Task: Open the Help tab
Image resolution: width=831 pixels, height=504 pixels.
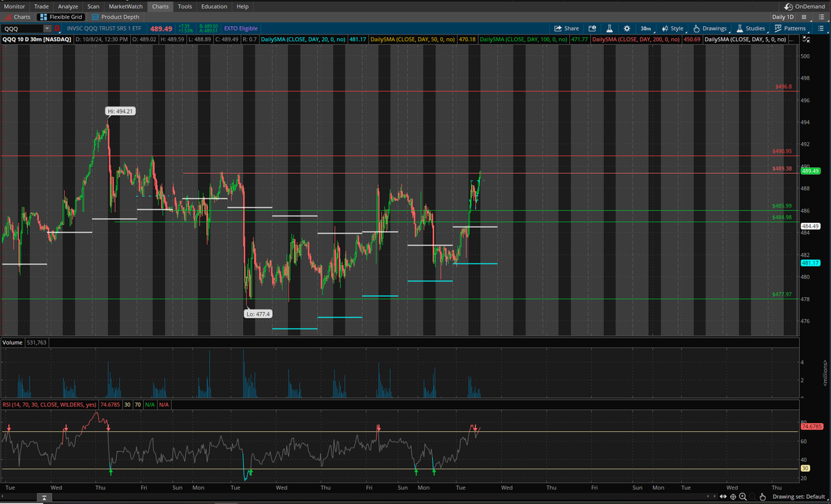Action: pos(242,6)
